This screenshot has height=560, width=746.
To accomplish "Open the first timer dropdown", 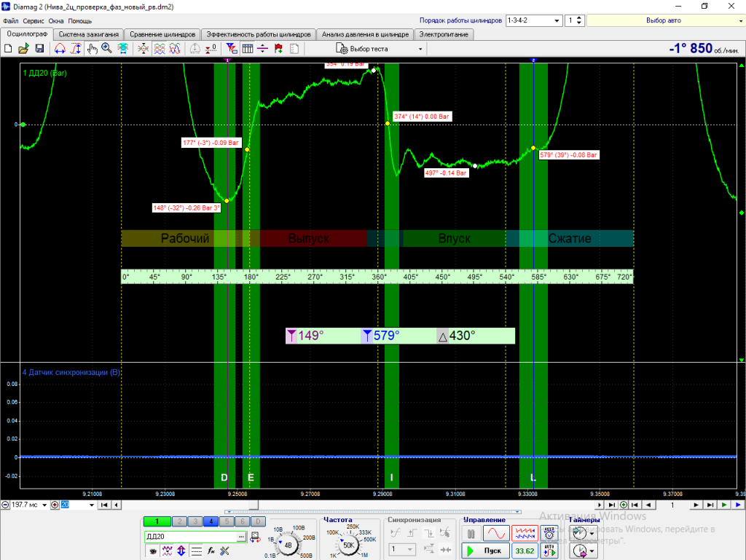I will point(592,534).
